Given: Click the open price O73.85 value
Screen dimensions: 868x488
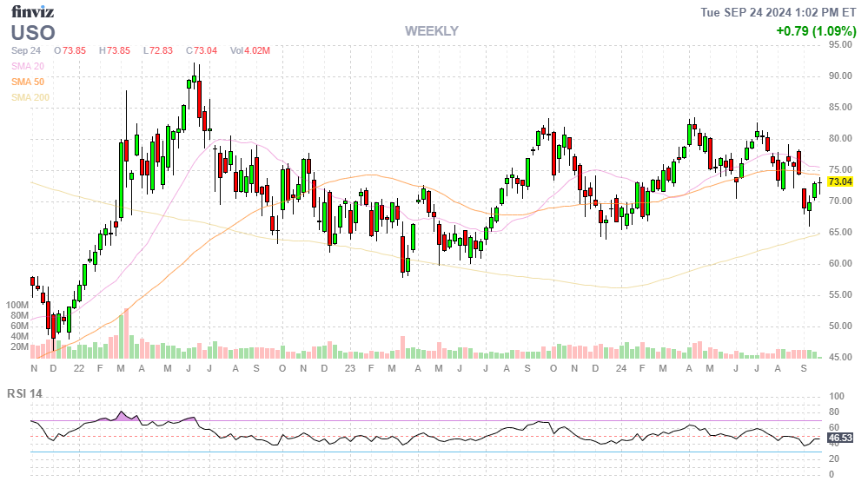Looking at the screenshot, I should coord(70,51).
